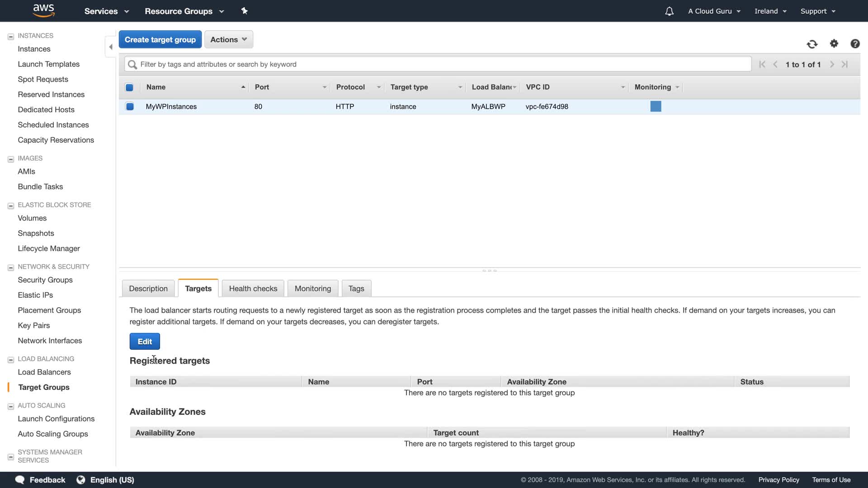Open the notifications bell
The image size is (868, 488).
coord(669,11)
